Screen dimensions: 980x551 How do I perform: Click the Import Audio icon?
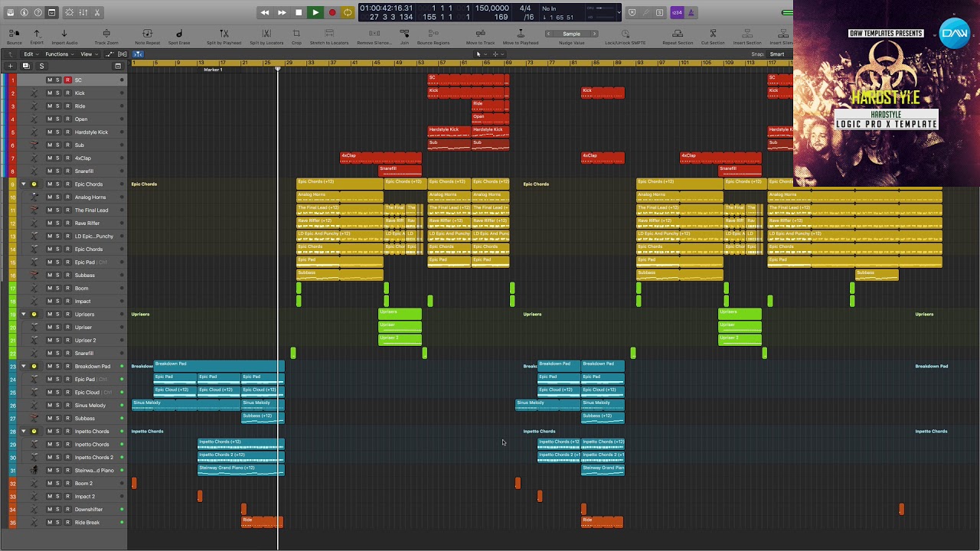[64, 34]
